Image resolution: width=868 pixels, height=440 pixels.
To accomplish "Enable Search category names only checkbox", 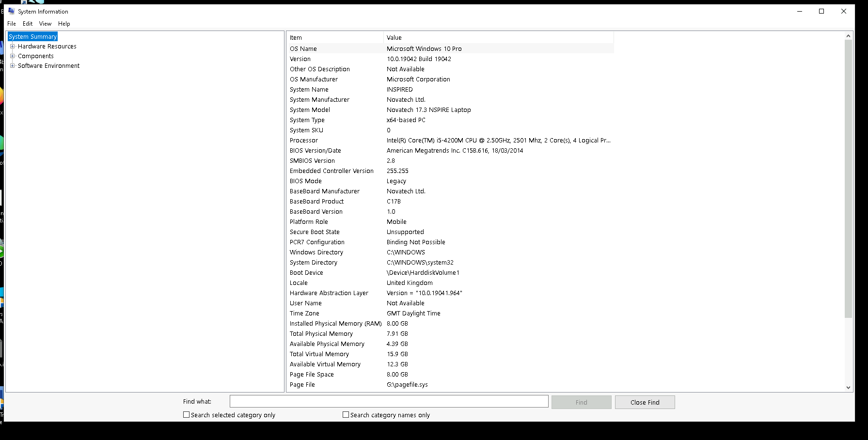I will pyautogui.click(x=346, y=415).
